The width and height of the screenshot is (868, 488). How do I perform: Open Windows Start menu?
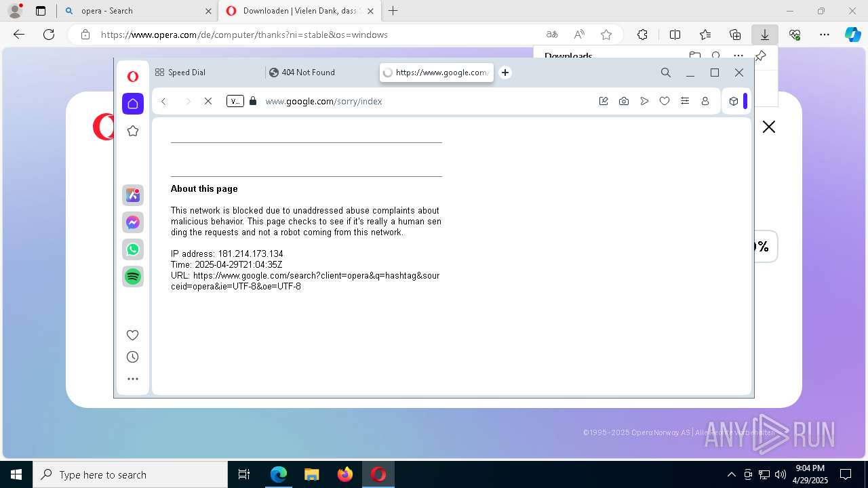point(16,474)
